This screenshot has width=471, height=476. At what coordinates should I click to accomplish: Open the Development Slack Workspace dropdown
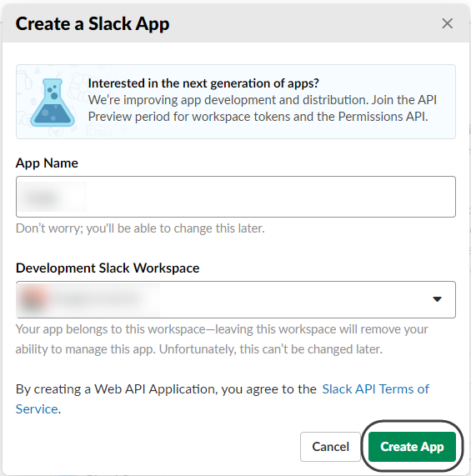pyautogui.click(x=235, y=299)
